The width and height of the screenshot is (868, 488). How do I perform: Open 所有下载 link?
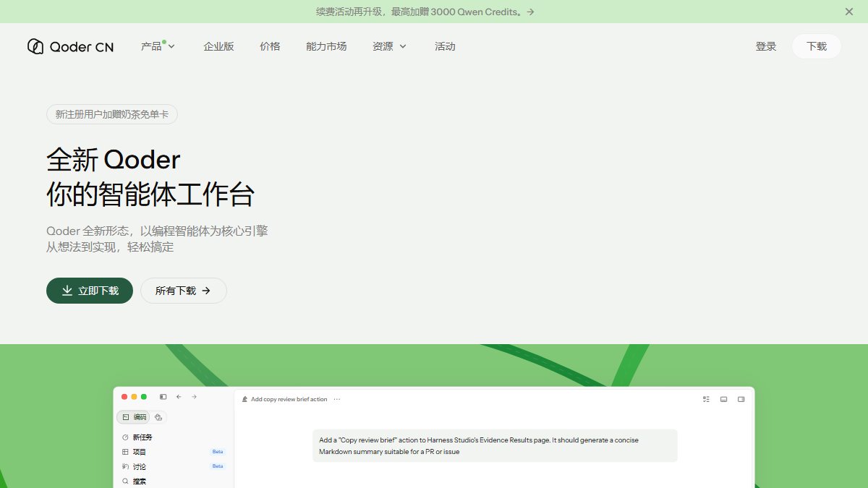pos(184,291)
